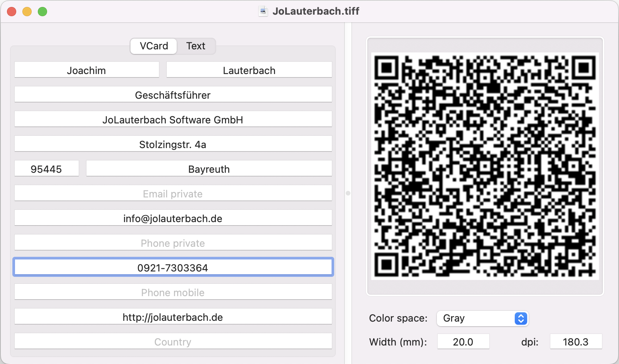Select the job title field Geschäftsführer
The image size is (619, 364).
click(x=173, y=95)
